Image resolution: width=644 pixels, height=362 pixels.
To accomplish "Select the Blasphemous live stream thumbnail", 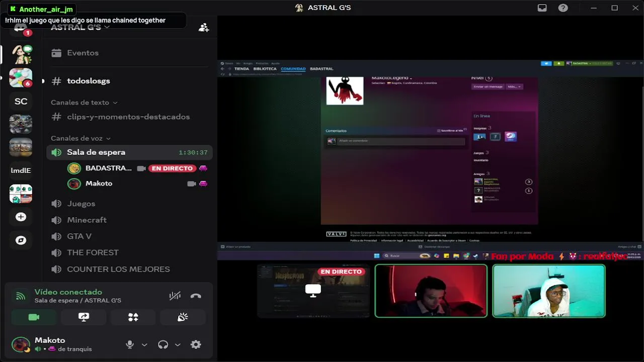I will coord(313,291).
